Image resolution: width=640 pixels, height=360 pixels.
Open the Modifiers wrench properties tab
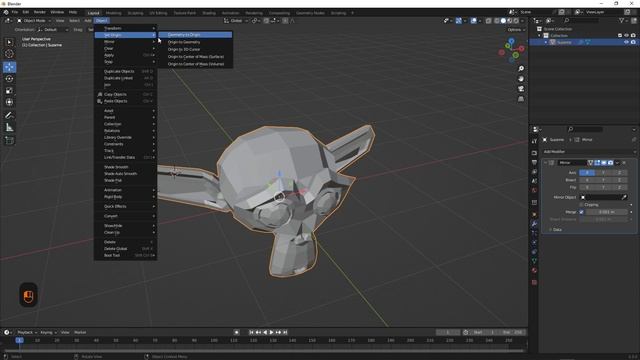pos(534,224)
